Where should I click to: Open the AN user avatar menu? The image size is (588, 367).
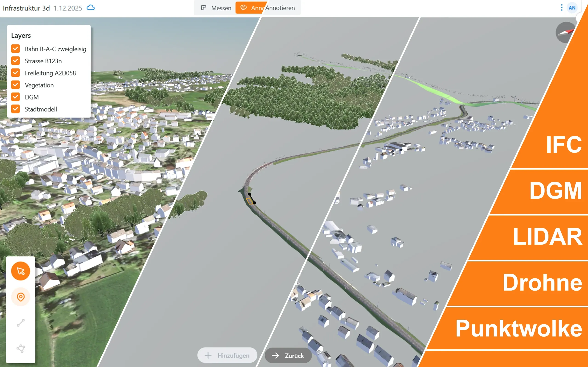coord(572,8)
